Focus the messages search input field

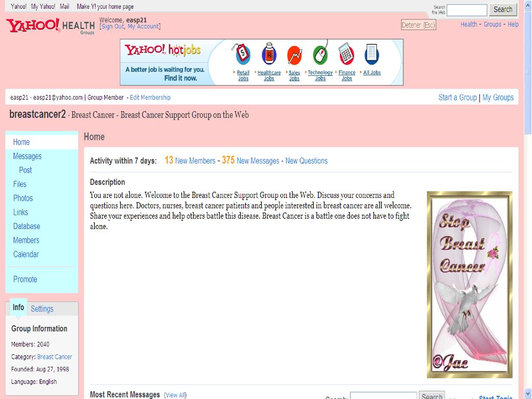click(383, 395)
